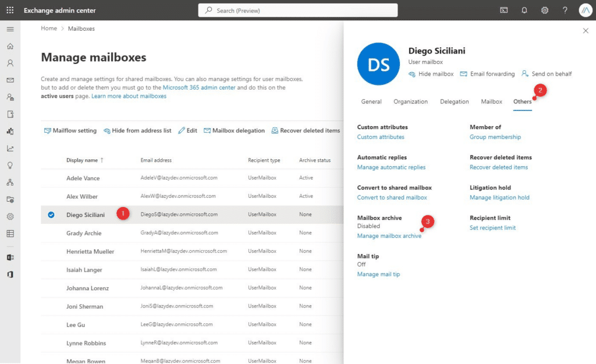Viewport: 596px width, 364px height.
Task: Open Migration icon in sidebar
Action: pyautogui.click(x=10, y=114)
